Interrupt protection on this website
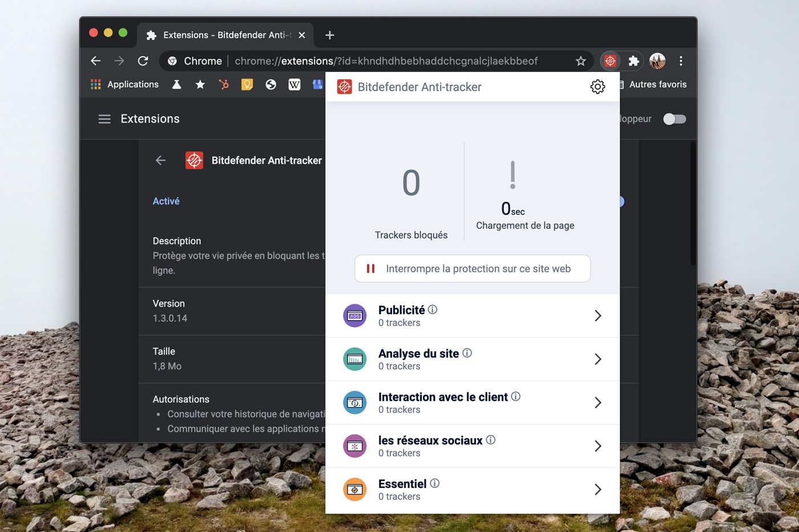Image resolution: width=799 pixels, height=532 pixels. pos(473,268)
